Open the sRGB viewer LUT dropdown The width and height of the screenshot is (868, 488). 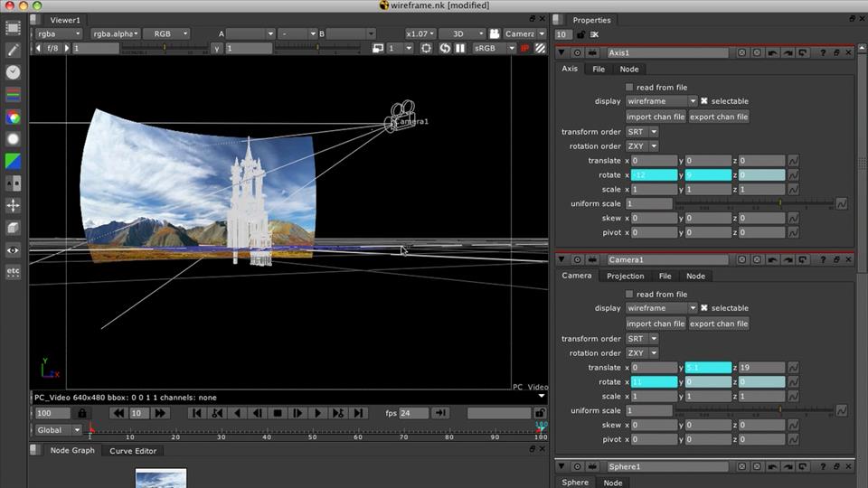click(495, 48)
